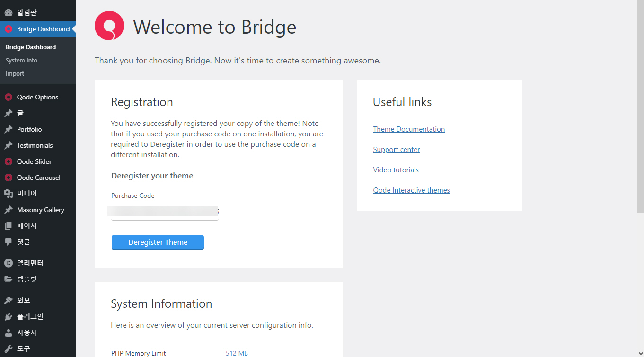
Task: Click the Deregister Theme button
Action: (x=158, y=242)
